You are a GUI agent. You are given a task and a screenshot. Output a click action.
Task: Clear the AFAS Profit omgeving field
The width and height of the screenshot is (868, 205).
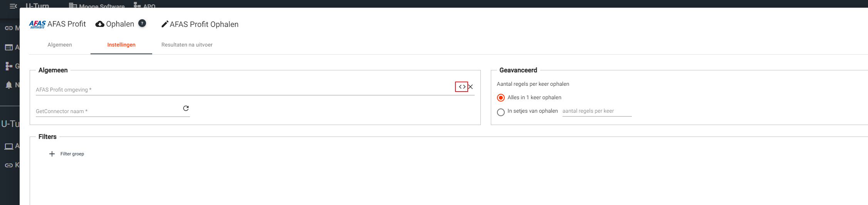point(470,87)
